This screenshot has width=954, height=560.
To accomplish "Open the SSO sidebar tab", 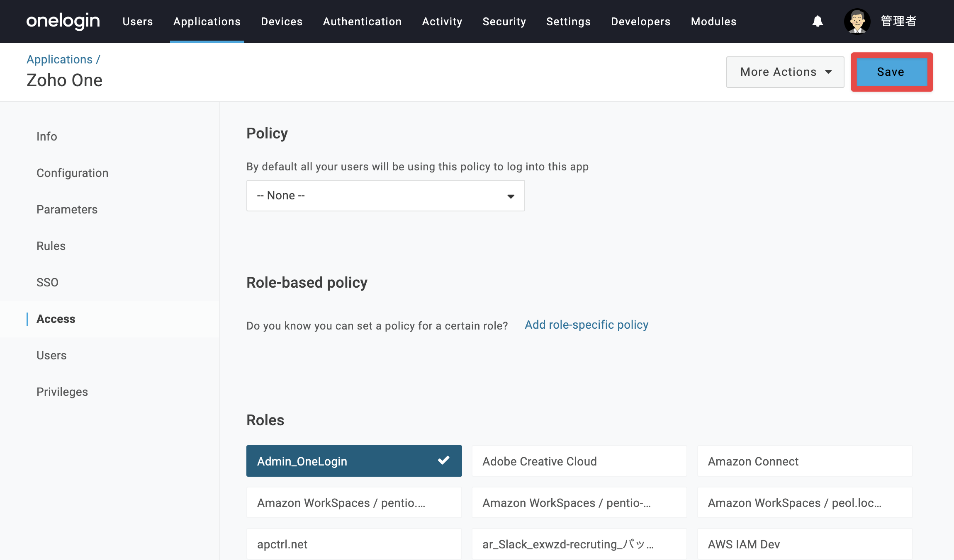I will click(x=47, y=282).
